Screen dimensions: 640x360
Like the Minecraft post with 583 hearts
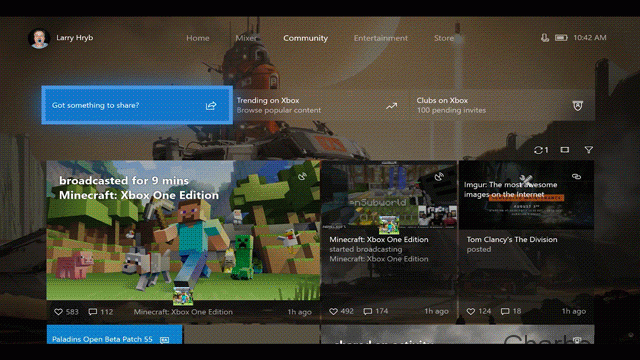(58, 312)
